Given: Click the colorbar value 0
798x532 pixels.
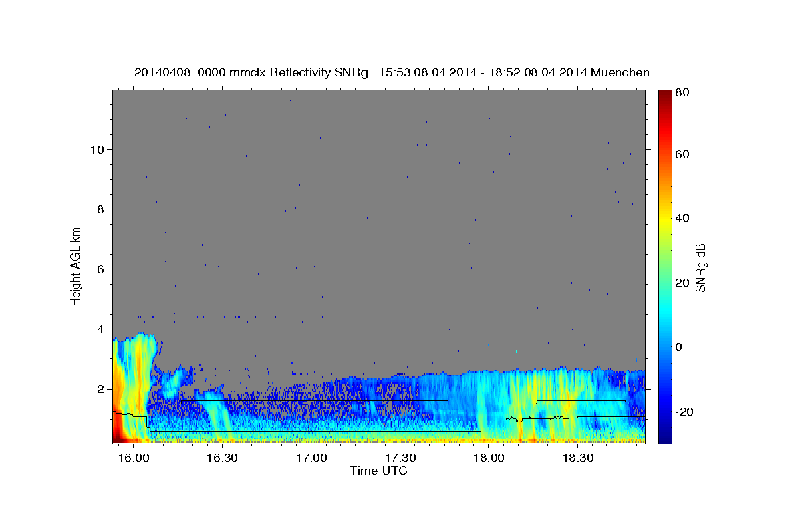Looking at the screenshot, I should 678,347.
